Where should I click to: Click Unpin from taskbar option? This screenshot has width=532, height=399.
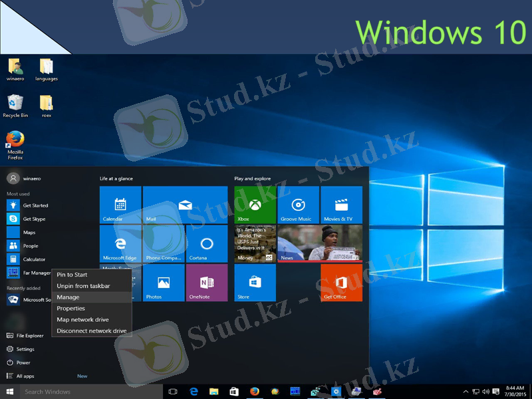click(x=84, y=286)
